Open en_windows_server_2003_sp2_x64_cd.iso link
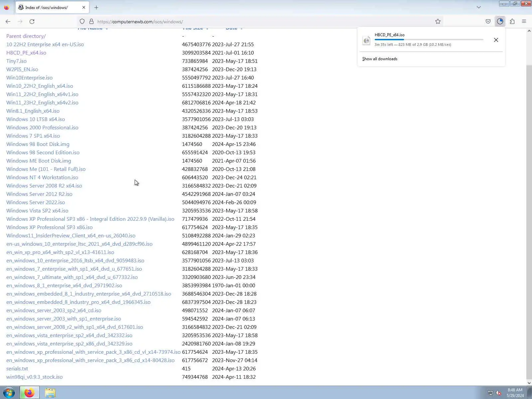 (54, 310)
